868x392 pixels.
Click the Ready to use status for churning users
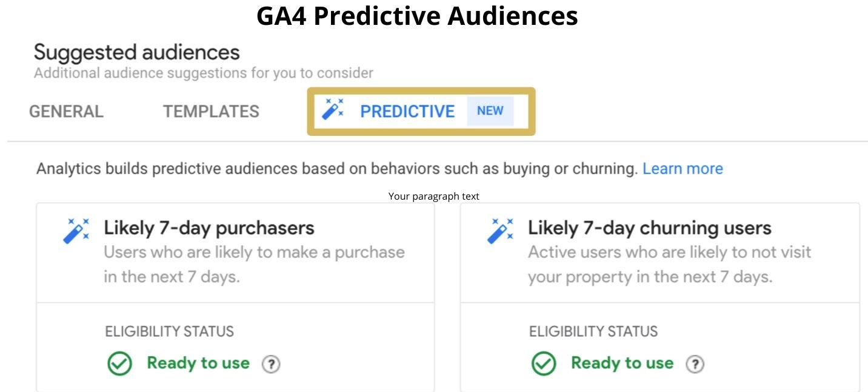point(621,363)
